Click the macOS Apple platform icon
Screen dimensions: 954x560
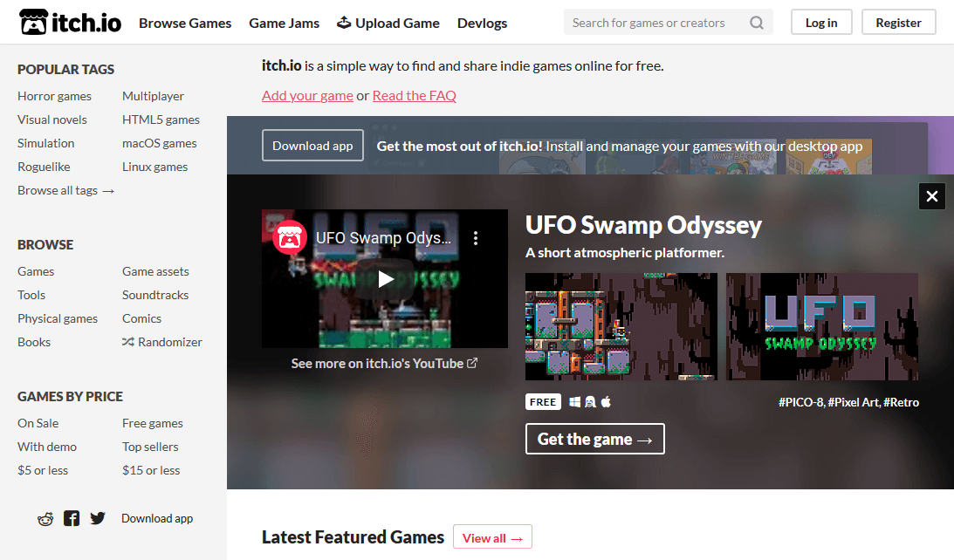[x=606, y=401]
